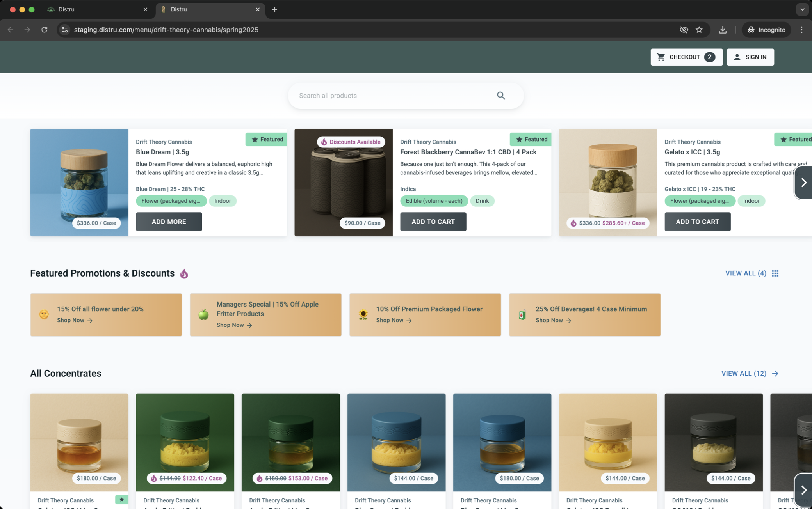
Task: Add Forest Blackberry CannaBev to cart
Action: [x=433, y=222]
